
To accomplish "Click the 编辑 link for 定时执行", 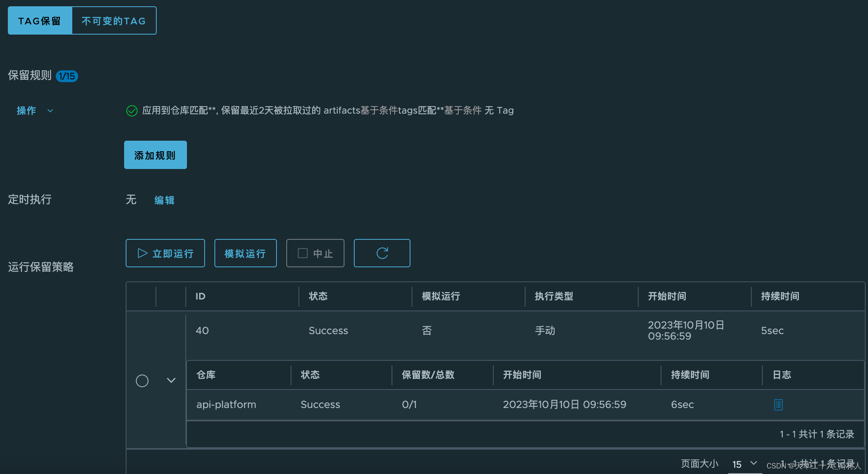I will (164, 200).
